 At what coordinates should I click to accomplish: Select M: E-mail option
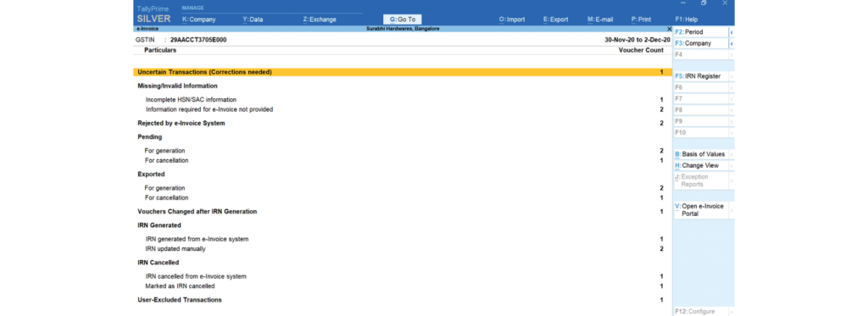tap(600, 19)
